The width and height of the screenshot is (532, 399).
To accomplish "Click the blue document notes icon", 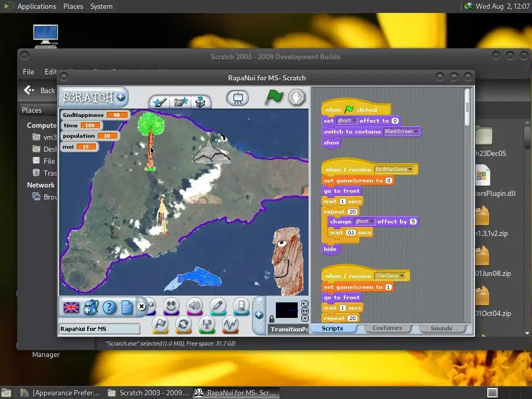I will tap(127, 308).
